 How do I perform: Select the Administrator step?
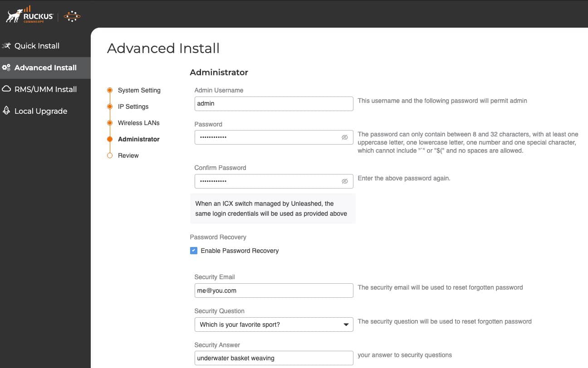(139, 139)
